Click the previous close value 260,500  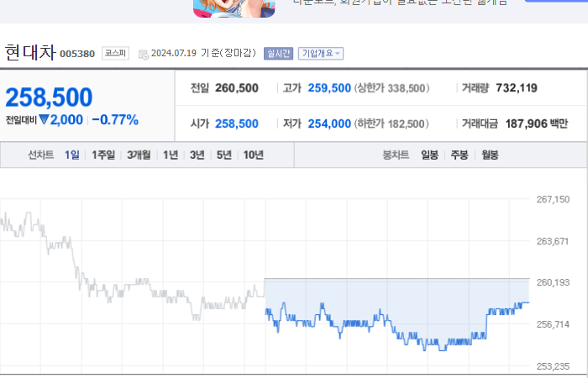pos(237,88)
